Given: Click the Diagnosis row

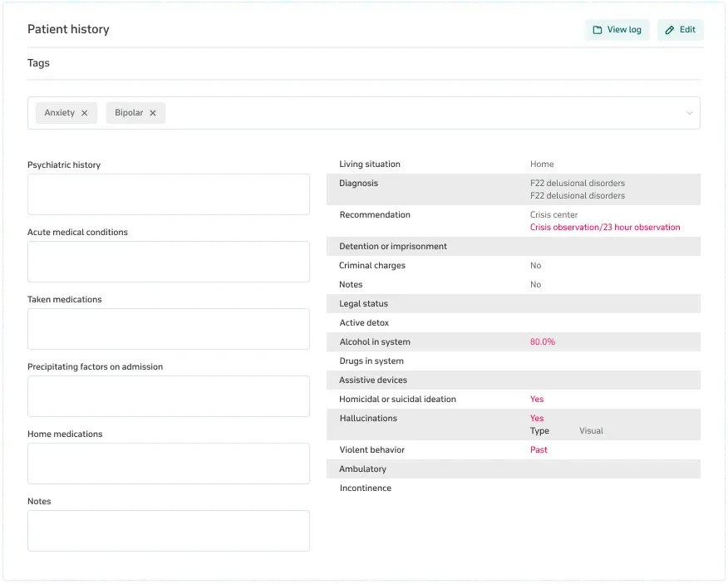Looking at the screenshot, I should tap(513, 189).
